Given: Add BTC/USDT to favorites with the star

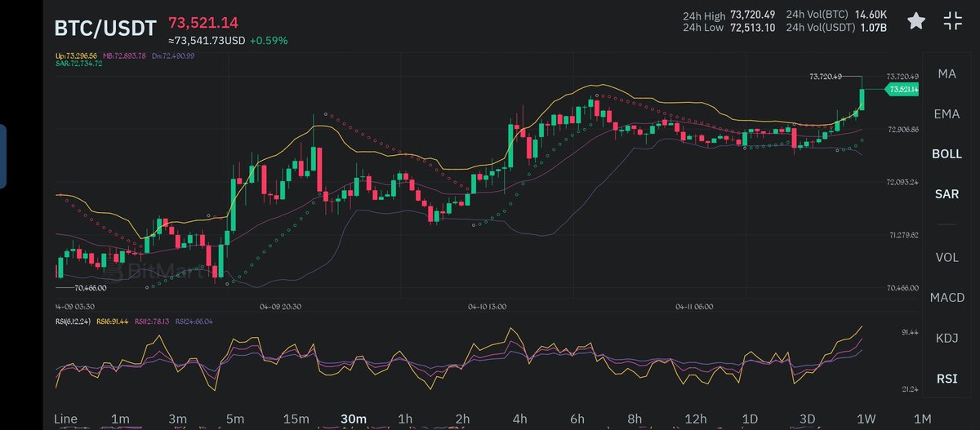Looking at the screenshot, I should click(917, 21).
